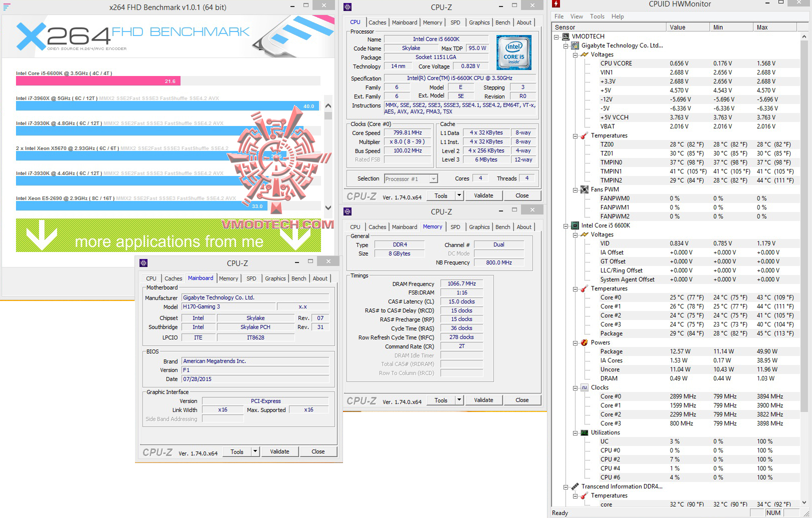Collapse the Fans PWM node
The height and width of the screenshot is (518, 812).
pyautogui.click(x=575, y=189)
